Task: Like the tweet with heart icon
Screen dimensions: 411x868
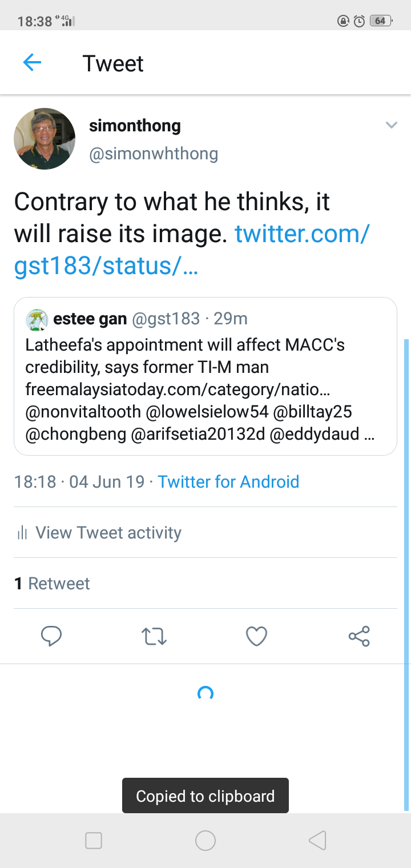Action: [256, 636]
